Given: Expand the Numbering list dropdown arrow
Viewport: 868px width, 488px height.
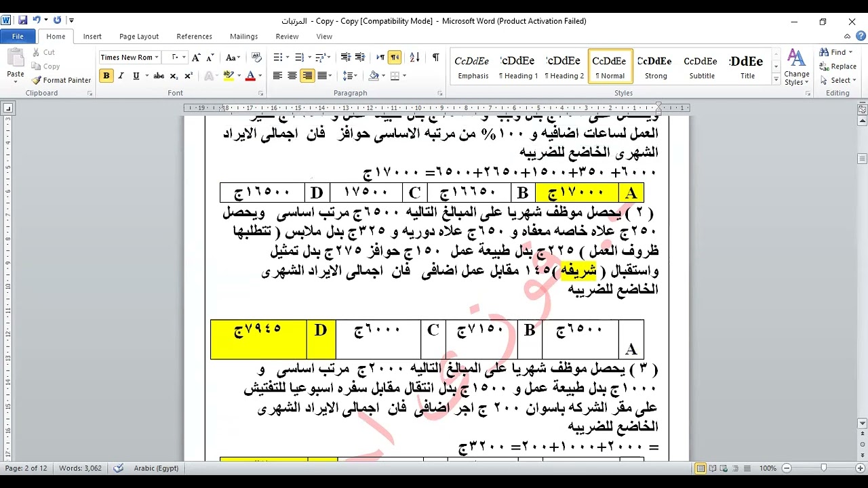Looking at the screenshot, I should pos(309,58).
